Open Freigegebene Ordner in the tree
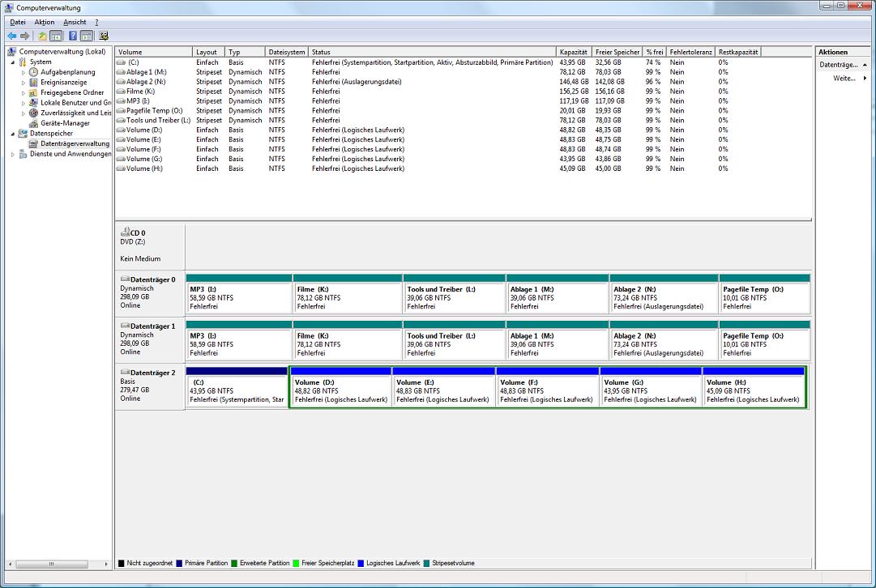The width and height of the screenshot is (876, 588). tap(72, 92)
